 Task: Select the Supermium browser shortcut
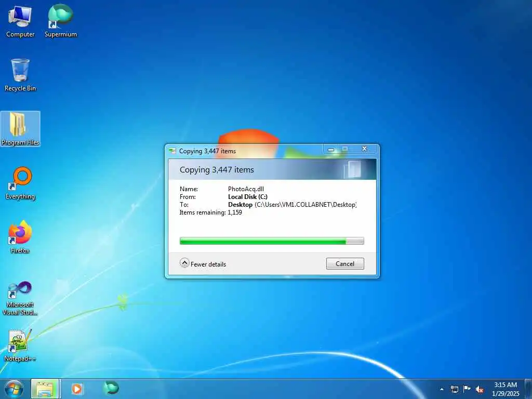tap(60, 21)
